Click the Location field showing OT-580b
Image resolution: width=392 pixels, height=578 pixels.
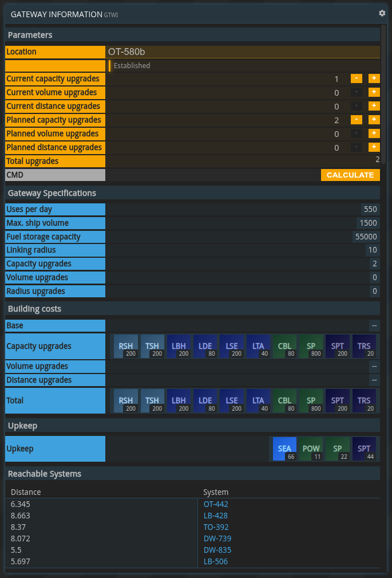coord(243,52)
